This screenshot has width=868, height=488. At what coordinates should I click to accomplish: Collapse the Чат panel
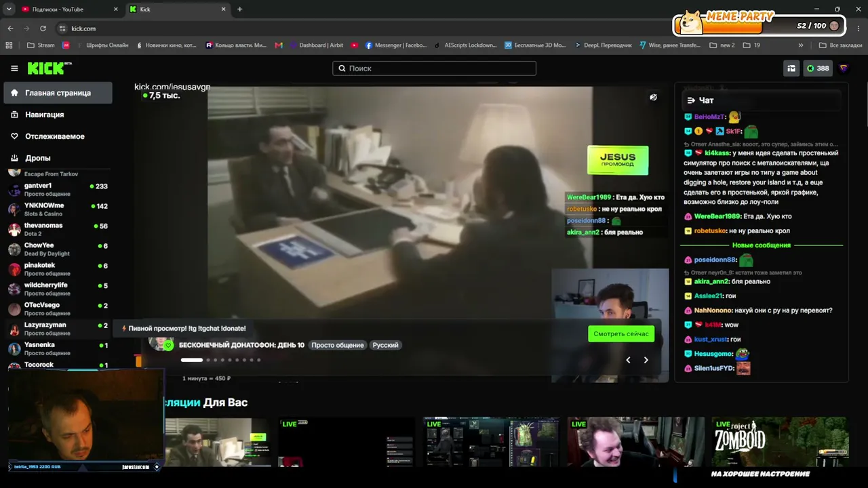click(691, 100)
